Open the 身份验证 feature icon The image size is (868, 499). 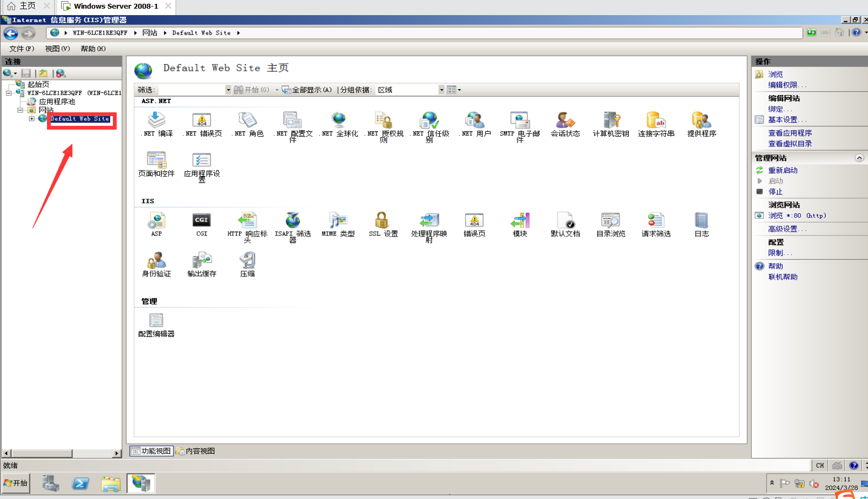click(x=157, y=265)
